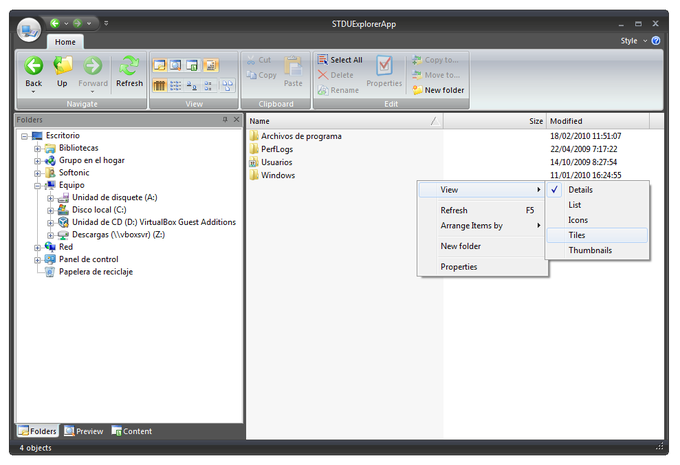
Task: Select List in the View submenu
Action: coord(597,205)
